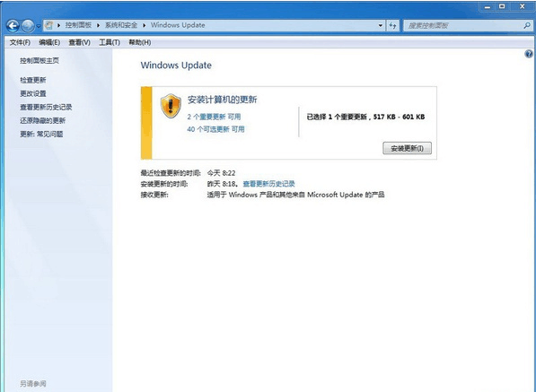Click the 安装更新(I) button

point(407,148)
